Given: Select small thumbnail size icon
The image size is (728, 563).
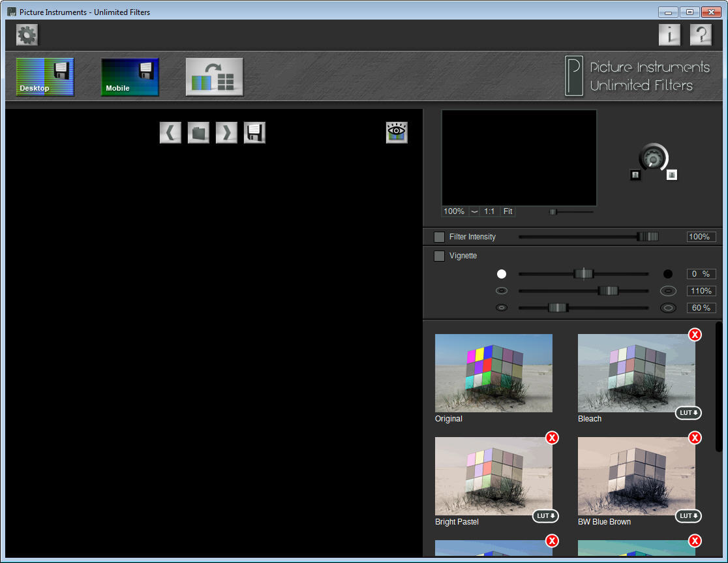Looking at the screenshot, I should [x=635, y=175].
